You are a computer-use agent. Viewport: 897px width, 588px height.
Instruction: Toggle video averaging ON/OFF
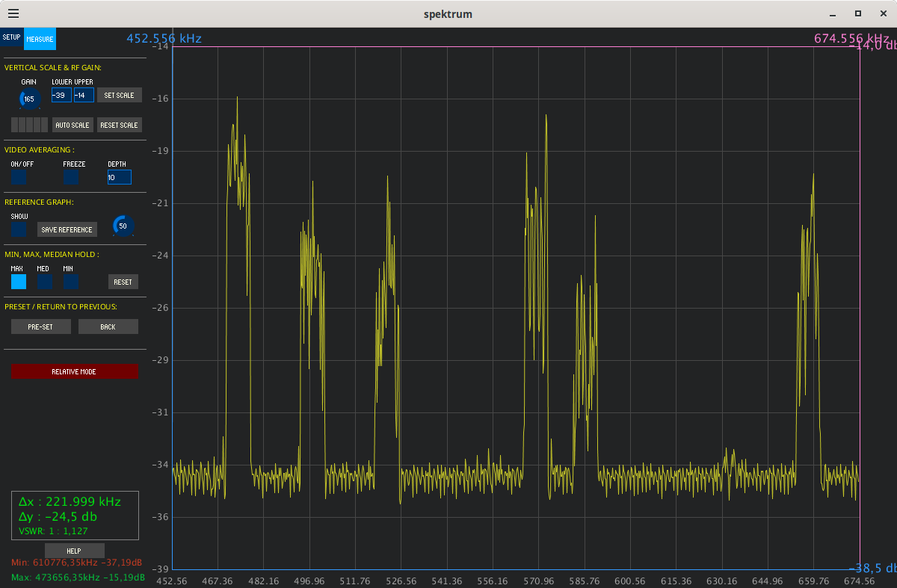(x=19, y=177)
